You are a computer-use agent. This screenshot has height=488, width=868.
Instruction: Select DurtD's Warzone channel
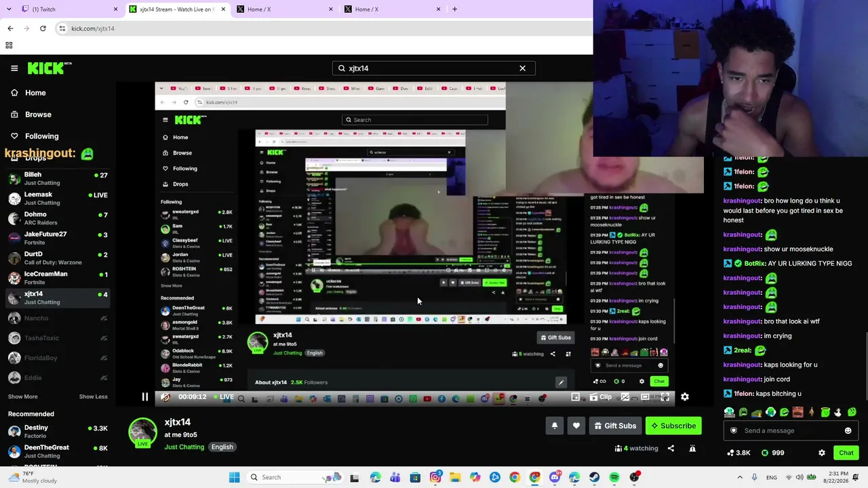click(x=58, y=258)
